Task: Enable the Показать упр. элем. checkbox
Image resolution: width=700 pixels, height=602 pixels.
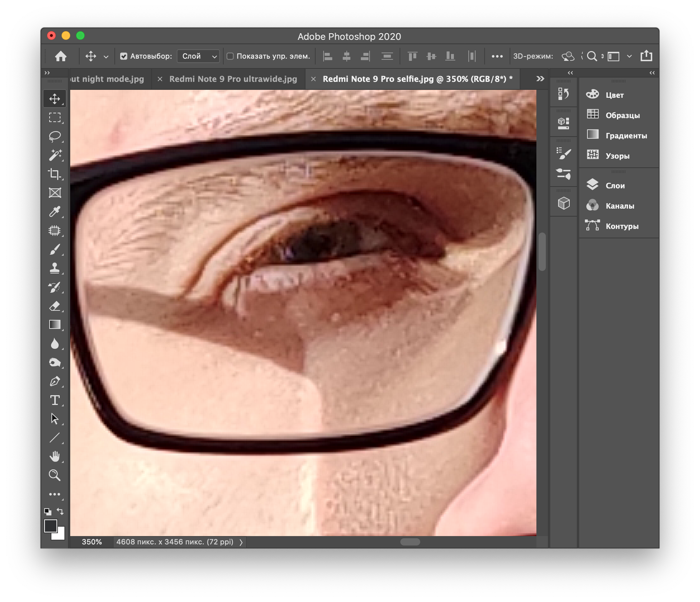Action: point(230,56)
